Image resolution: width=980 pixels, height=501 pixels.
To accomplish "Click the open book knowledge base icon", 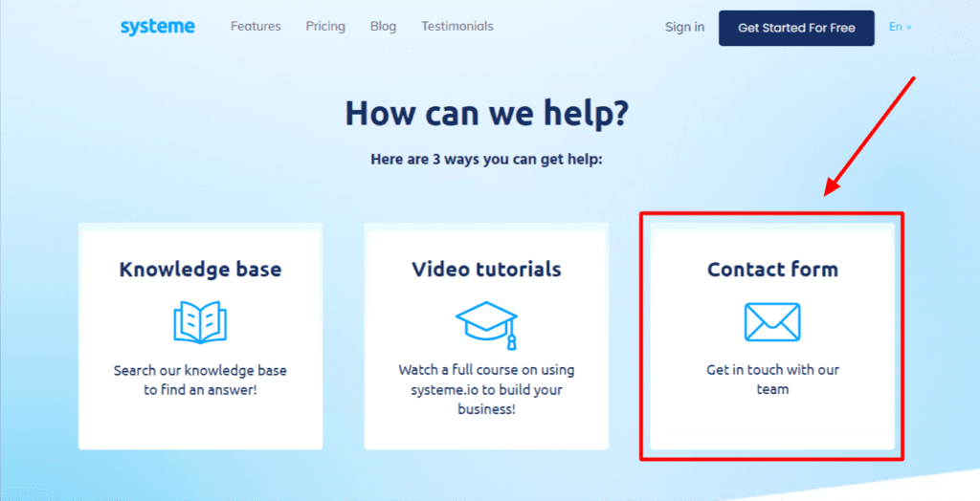I will 200,322.
